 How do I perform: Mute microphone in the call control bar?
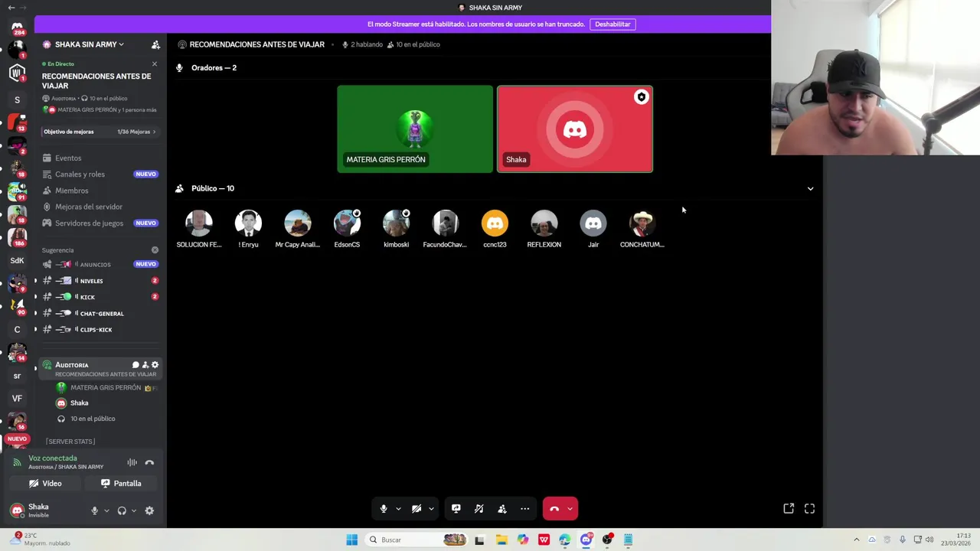[x=384, y=508]
